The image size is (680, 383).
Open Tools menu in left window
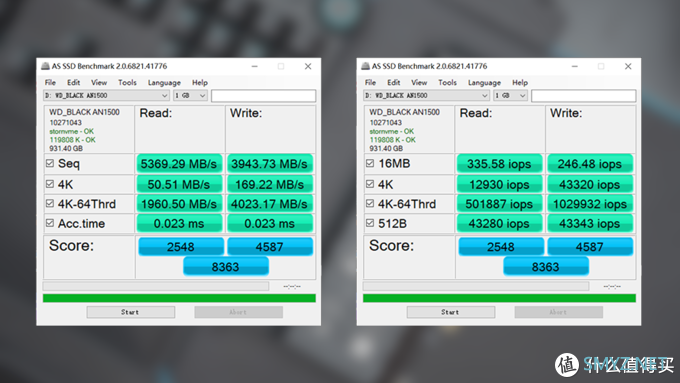[x=127, y=82]
